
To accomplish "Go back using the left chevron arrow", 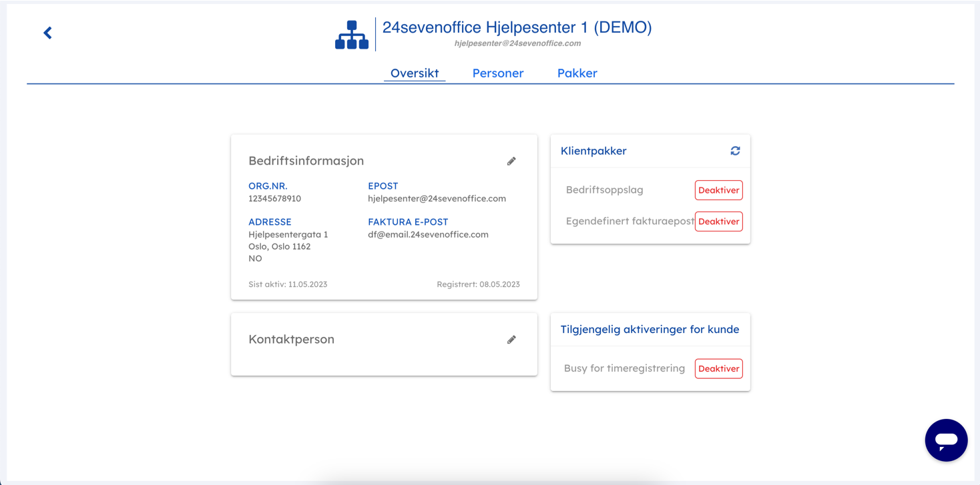I will [47, 33].
